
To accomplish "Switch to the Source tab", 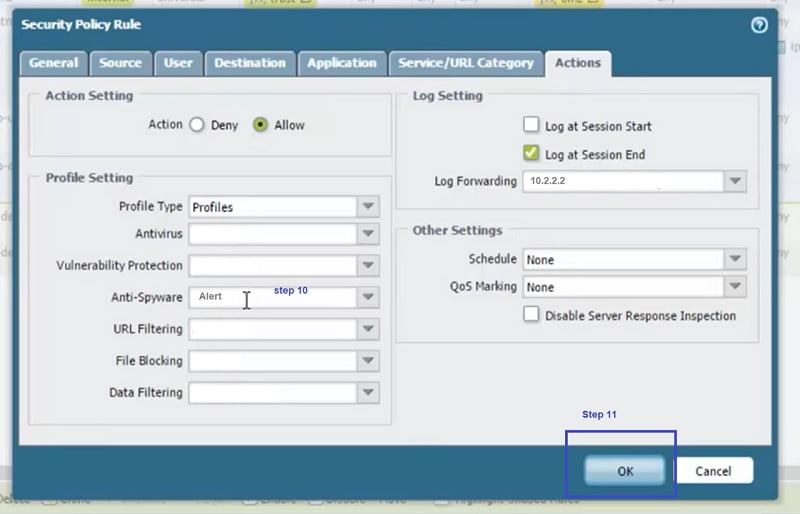I will [x=120, y=63].
